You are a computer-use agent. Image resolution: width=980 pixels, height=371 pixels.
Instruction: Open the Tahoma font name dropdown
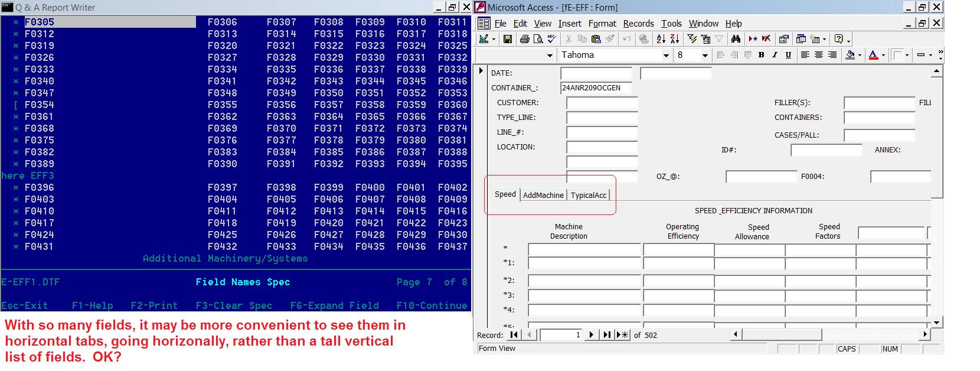click(x=666, y=55)
